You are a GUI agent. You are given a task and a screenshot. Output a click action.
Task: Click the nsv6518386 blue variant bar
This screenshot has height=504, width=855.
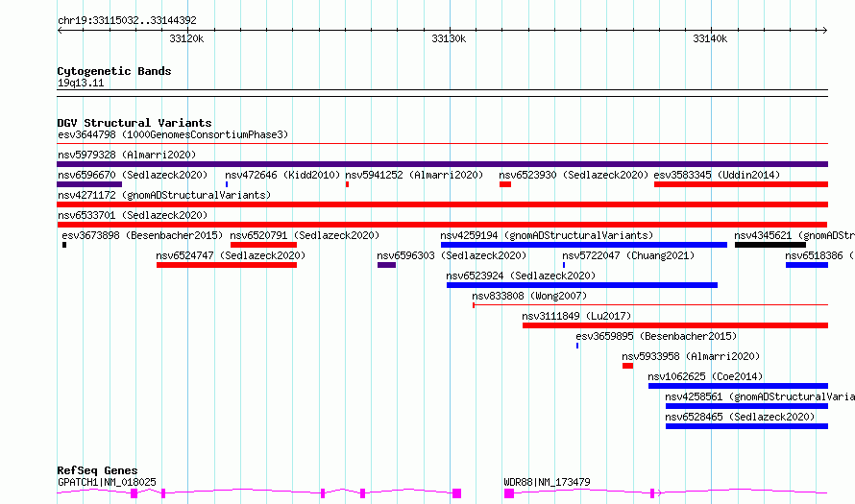coord(807,265)
